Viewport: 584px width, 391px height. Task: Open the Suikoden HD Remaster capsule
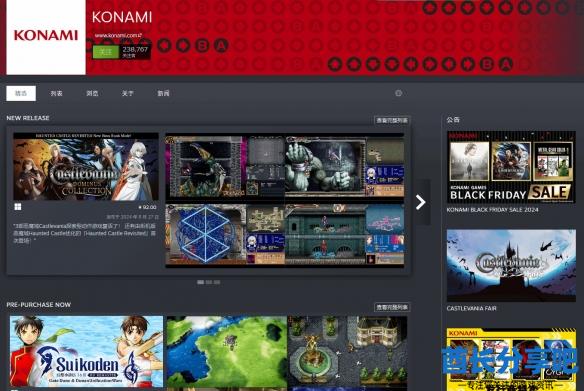tap(86, 352)
